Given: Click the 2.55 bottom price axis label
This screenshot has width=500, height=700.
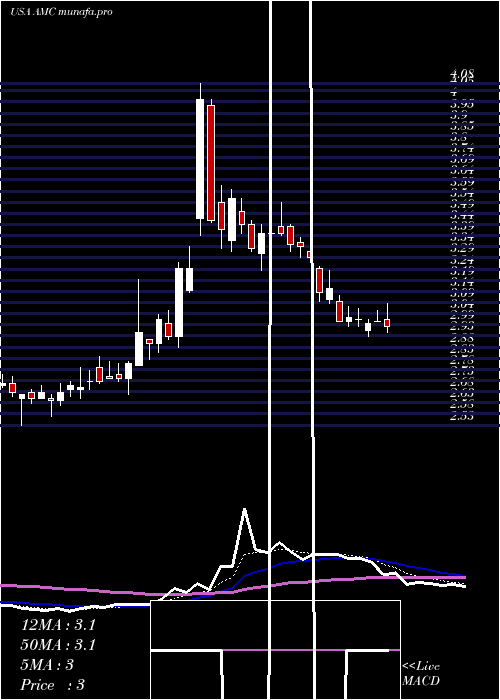Looking at the screenshot, I should point(462,417).
